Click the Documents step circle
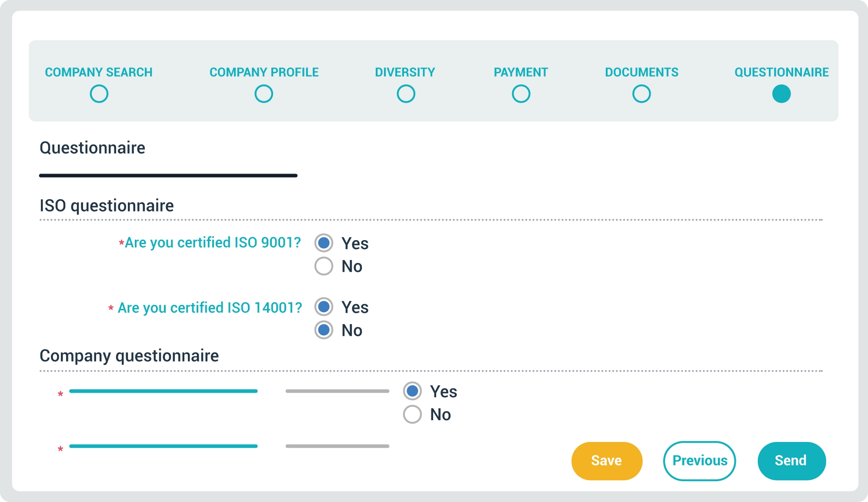 click(x=641, y=94)
